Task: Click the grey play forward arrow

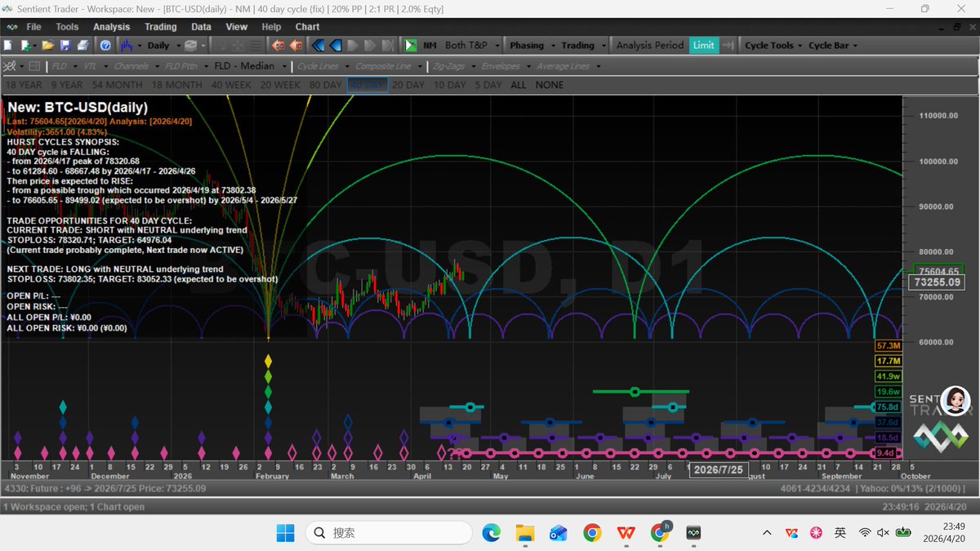Action: tap(353, 46)
